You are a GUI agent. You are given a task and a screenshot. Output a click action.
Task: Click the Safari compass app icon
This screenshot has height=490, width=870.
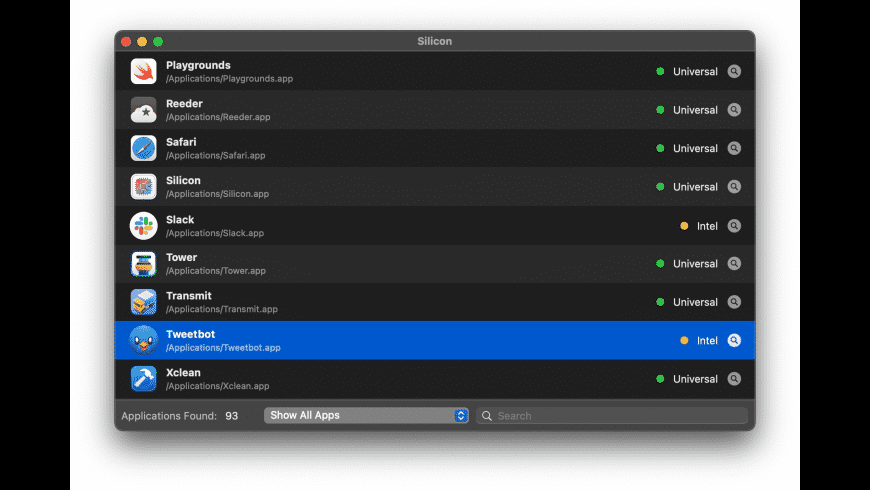coord(143,148)
